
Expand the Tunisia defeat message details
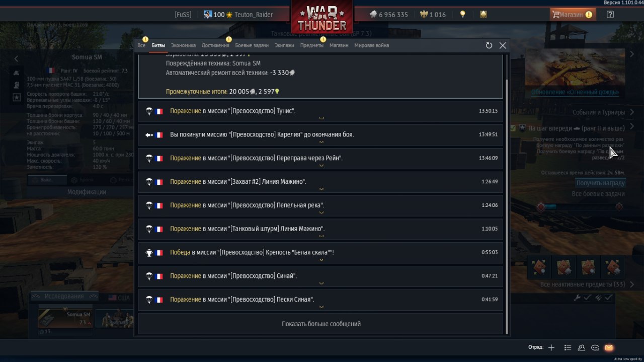click(x=320, y=111)
